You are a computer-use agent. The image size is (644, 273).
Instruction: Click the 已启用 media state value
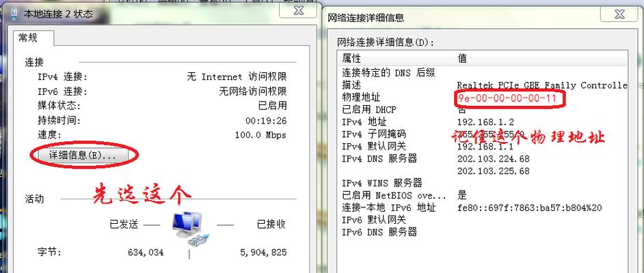click(x=272, y=105)
